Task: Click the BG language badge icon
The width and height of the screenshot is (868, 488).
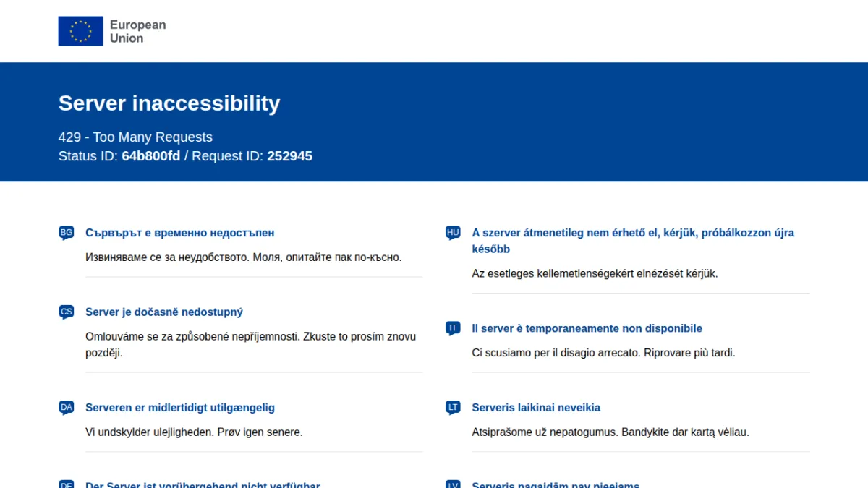Action: (67, 233)
